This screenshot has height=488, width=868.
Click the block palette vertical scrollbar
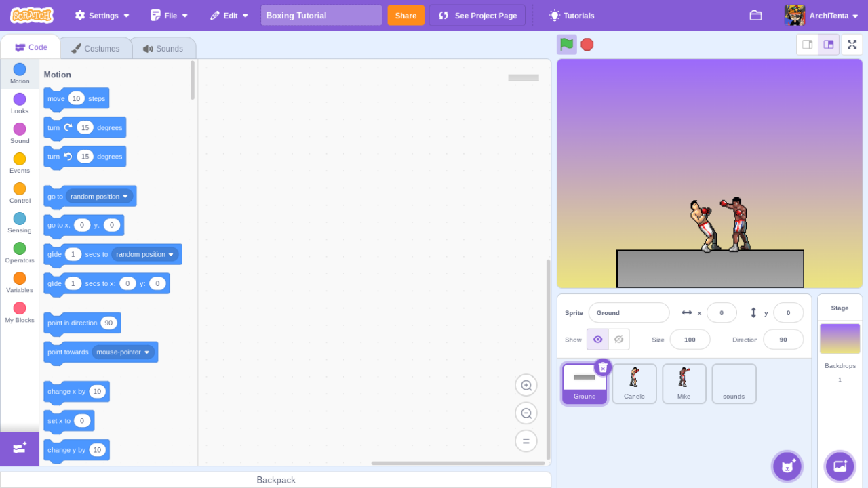pos(193,80)
